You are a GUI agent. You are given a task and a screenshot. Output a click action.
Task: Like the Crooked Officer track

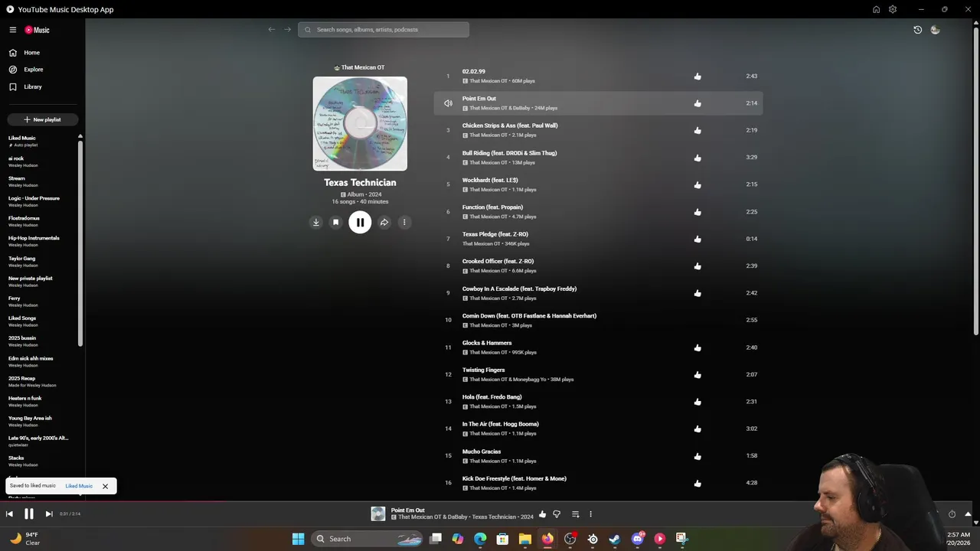coord(697,266)
